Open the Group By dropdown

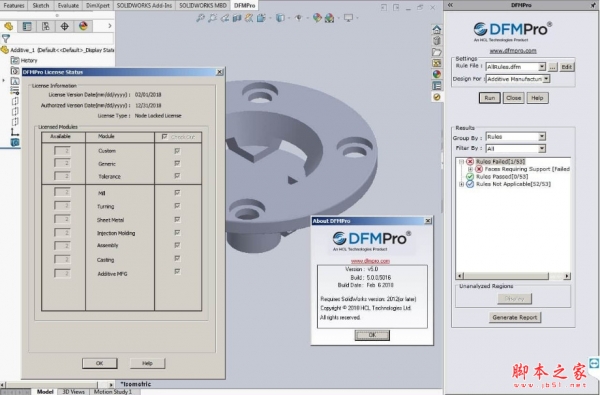coord(542,137)
